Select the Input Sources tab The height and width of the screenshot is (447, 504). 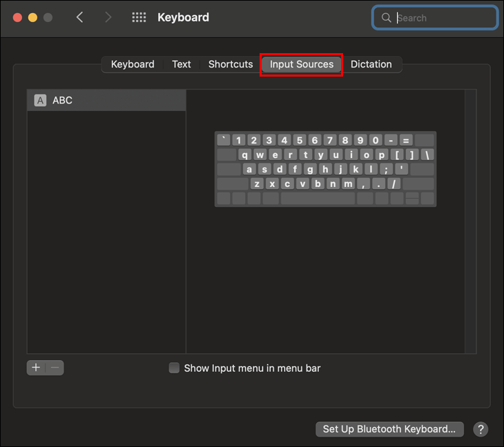pos(302,64)
